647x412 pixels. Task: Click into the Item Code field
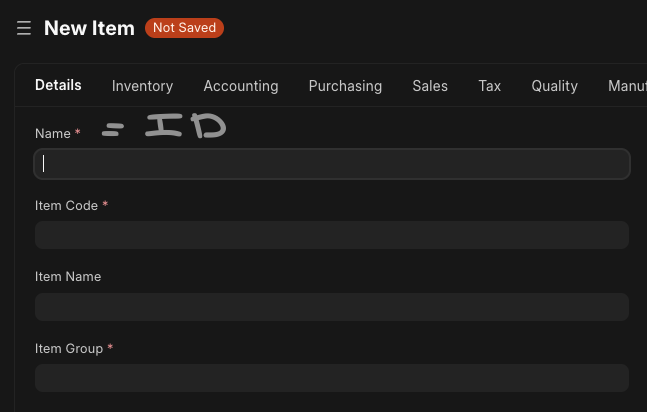pos(332,235)
